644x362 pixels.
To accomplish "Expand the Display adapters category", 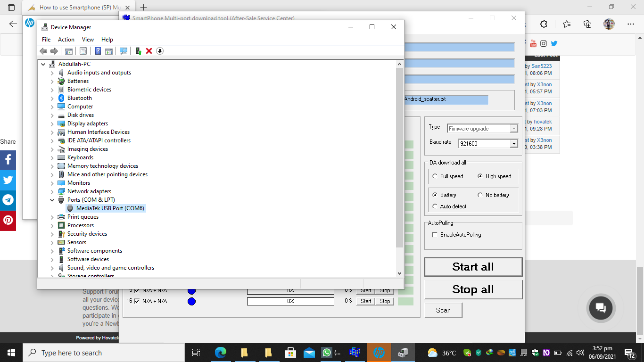I will point(52,123).
